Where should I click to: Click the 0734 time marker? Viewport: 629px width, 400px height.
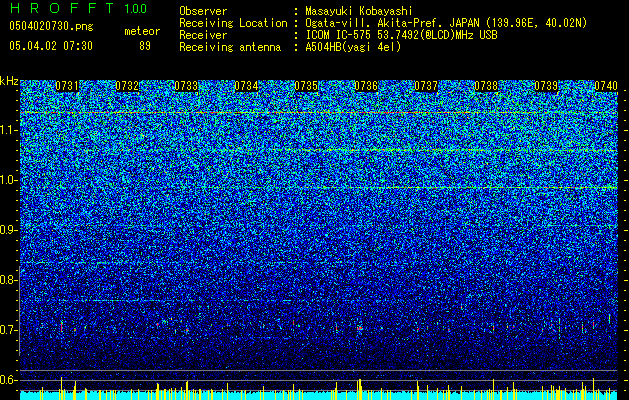(246, 86)
